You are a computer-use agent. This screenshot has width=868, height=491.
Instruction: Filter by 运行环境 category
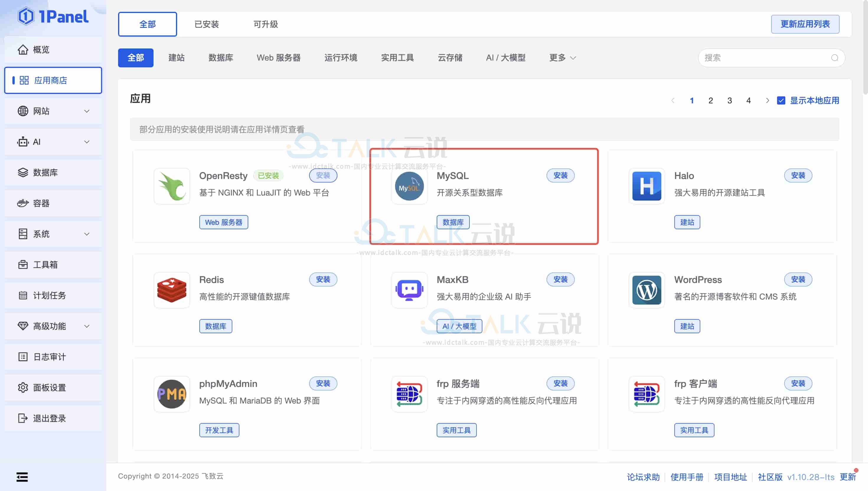pyautogui.click(x=341, y=58)
